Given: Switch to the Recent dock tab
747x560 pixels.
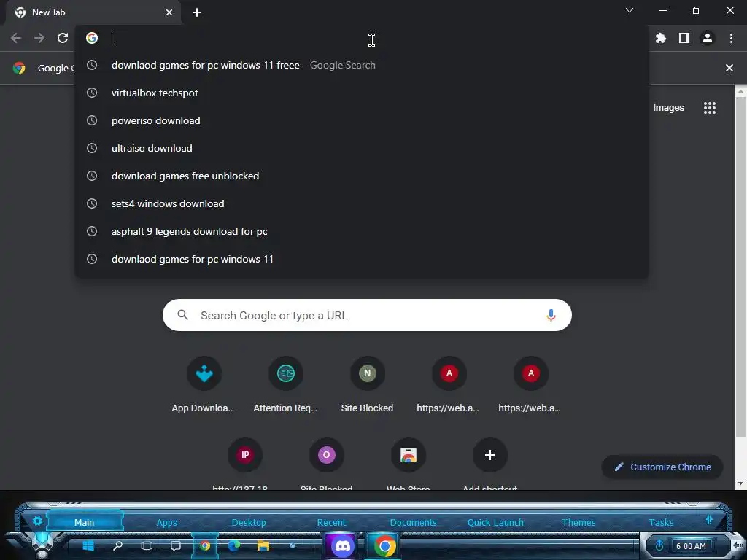Looking at the screenshot, I should 332,522.
